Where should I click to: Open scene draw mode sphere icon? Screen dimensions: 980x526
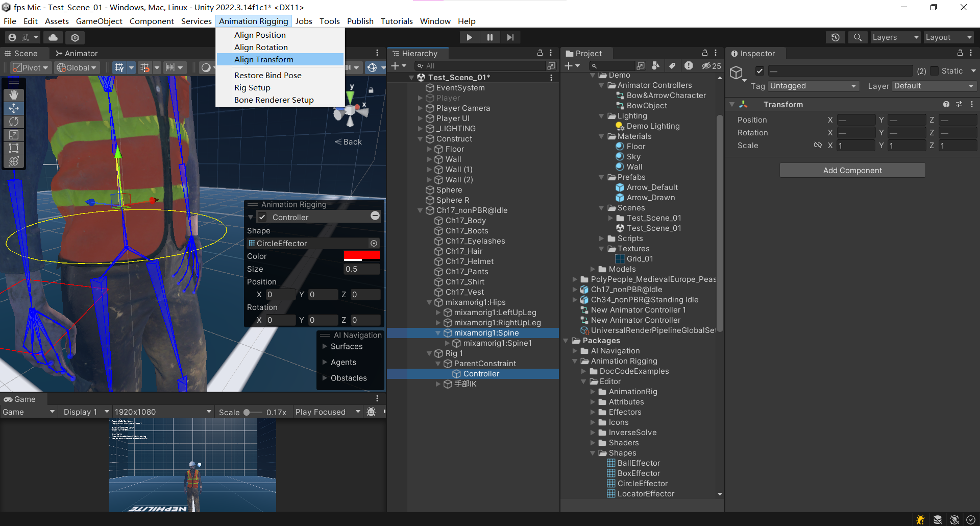[x=206, y=67]
